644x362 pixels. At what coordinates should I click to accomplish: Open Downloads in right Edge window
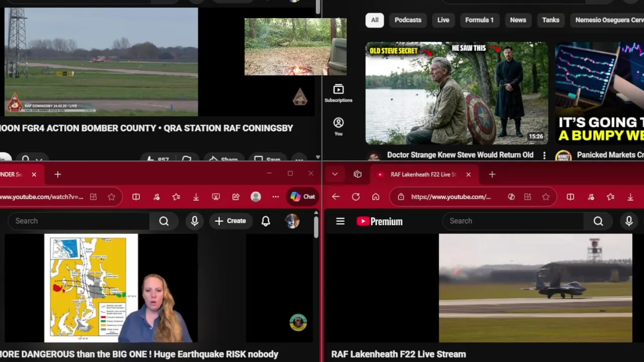pyautogui.click(x=630, y=197)
